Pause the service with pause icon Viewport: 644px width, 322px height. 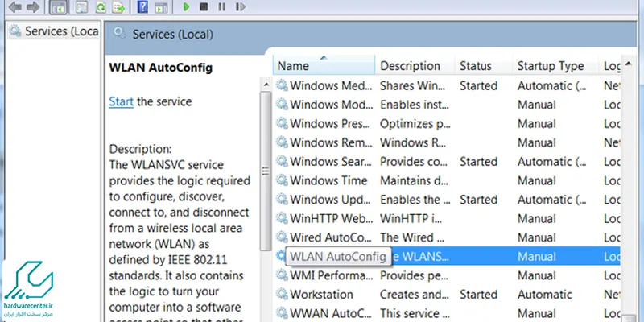[x=222, y=6]
